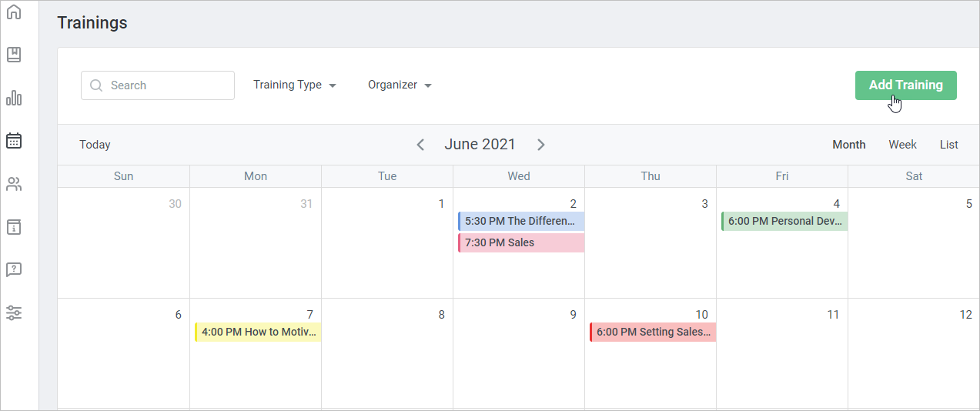The height and width of the screenshot is (411, 980).
Task: Switch to List calendar view
Action: (x=948, y=145)
